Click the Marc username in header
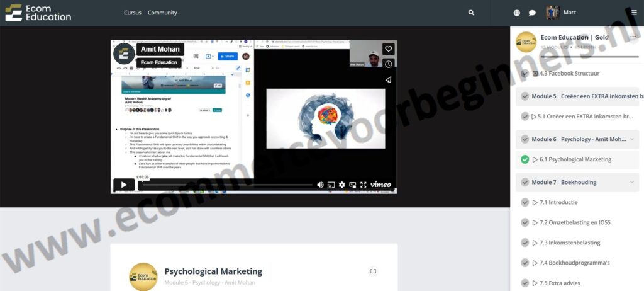 570,13
